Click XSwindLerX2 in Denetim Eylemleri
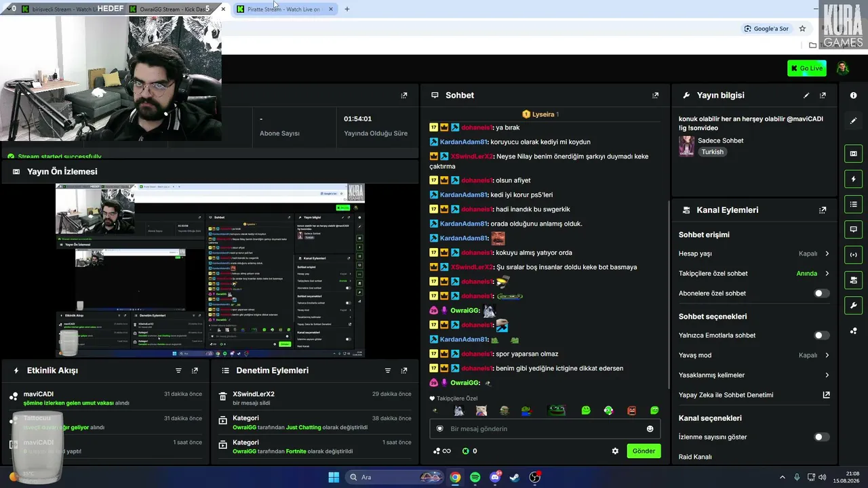The image size is (868, 488). [x=254, y=394]
